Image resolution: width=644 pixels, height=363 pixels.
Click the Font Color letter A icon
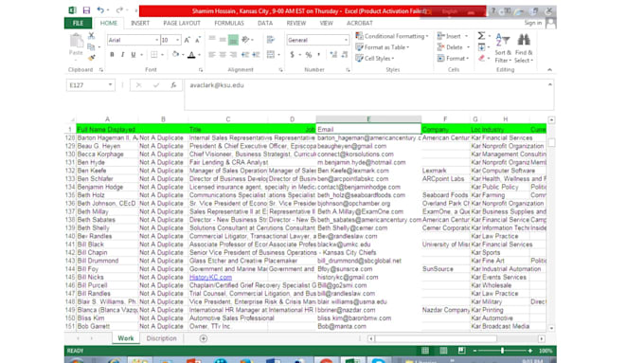pyautogui.click(x=191, y=55)
